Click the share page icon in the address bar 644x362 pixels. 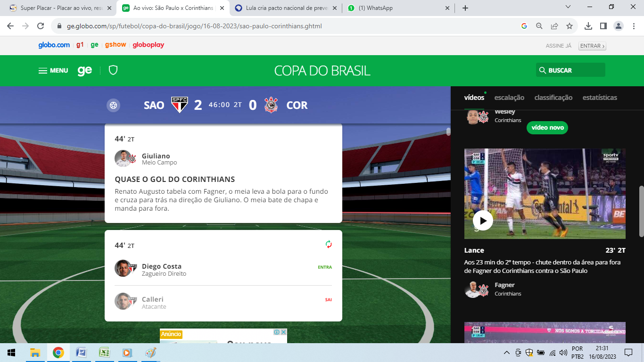click(554, 26)
